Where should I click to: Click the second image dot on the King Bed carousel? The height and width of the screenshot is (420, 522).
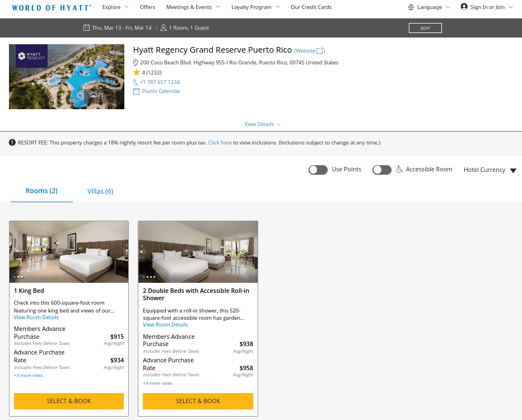(x=18, y=277)
